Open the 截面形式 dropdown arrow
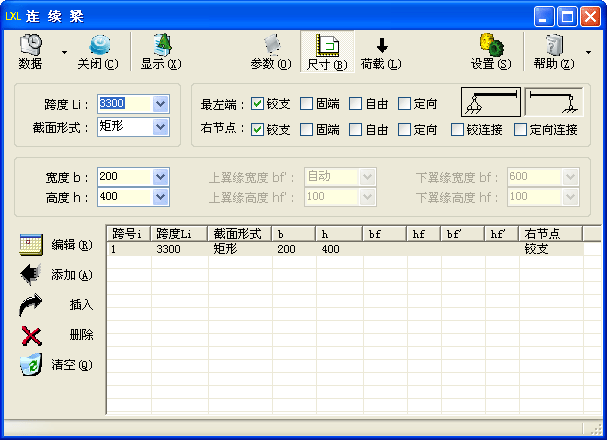Viewport: 607px width, 440px height. tap(160, 127)
